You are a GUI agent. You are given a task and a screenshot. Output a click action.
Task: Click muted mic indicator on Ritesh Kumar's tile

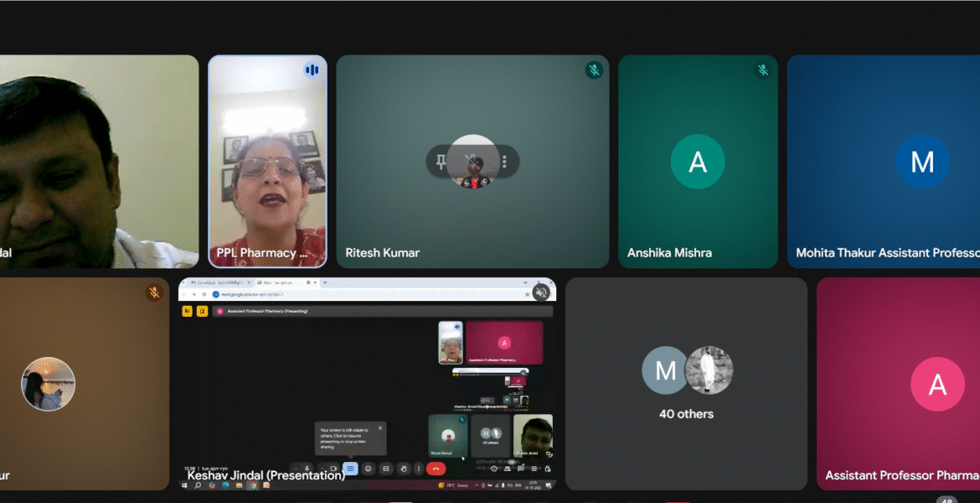pos(594,70)
